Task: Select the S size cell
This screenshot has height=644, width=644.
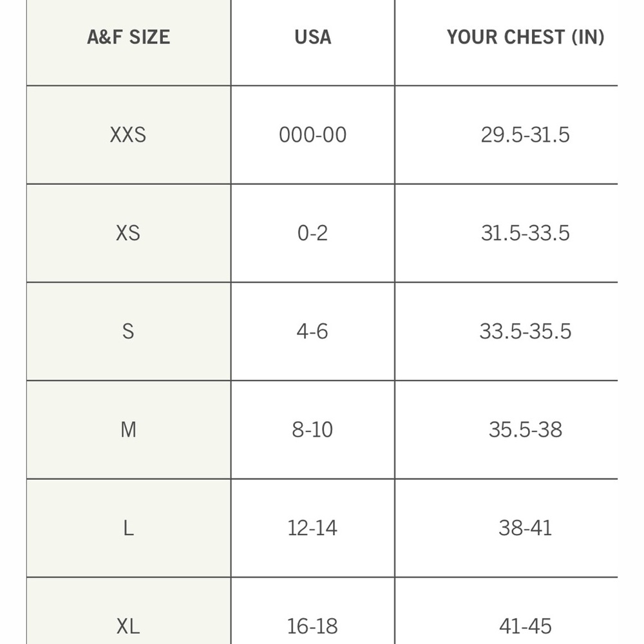Action: click(x=128, y=331)
